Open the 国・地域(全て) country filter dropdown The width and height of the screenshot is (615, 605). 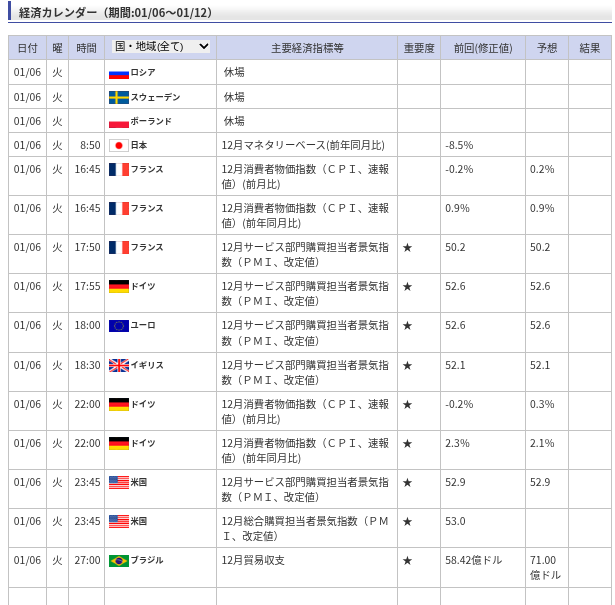(160, 47)
